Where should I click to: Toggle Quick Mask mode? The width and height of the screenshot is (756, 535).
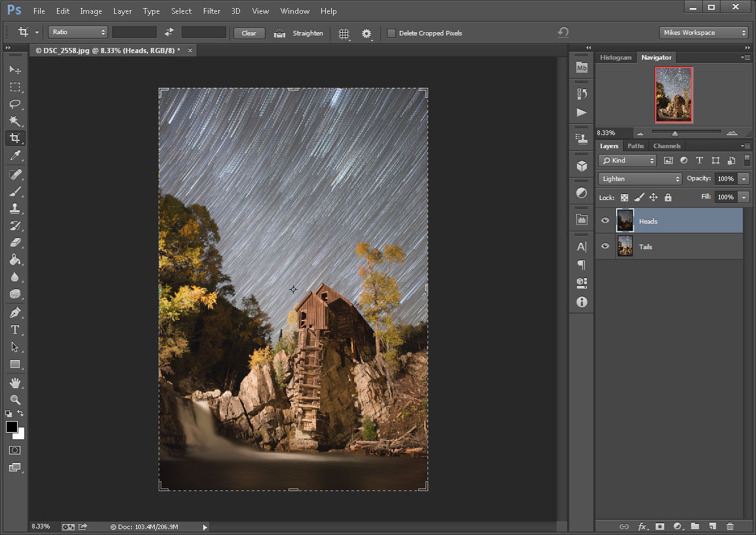point(15,450)
